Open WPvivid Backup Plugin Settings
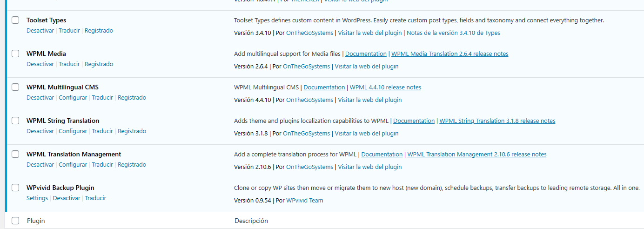This screenshot has height=229, width=644. tap(37, 198)
